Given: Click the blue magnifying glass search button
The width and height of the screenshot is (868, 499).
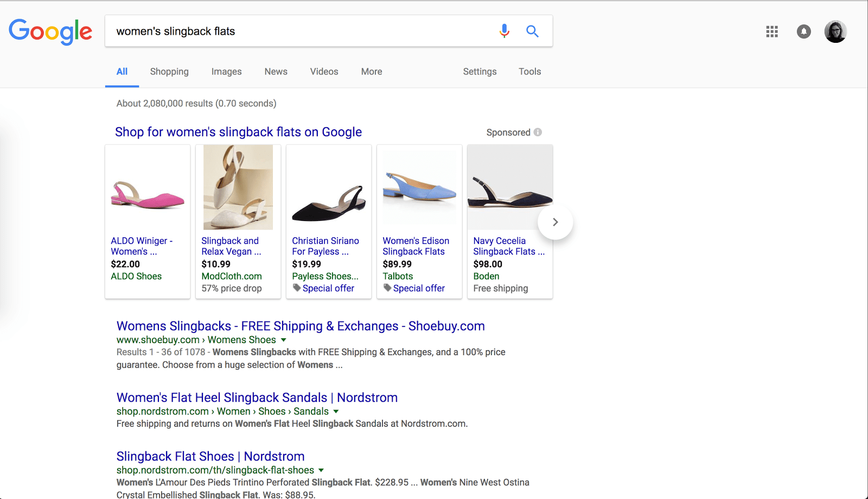Looking at the screenshot, I should (x=532, y=31).
